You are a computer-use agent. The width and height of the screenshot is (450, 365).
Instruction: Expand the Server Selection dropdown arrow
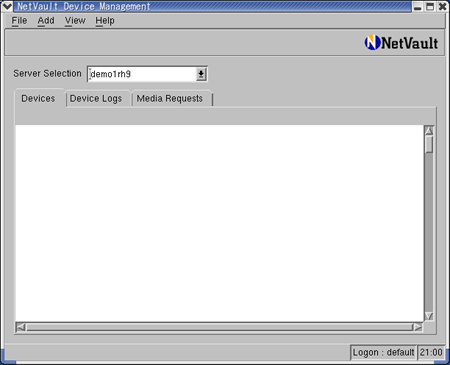coord(201,74)
